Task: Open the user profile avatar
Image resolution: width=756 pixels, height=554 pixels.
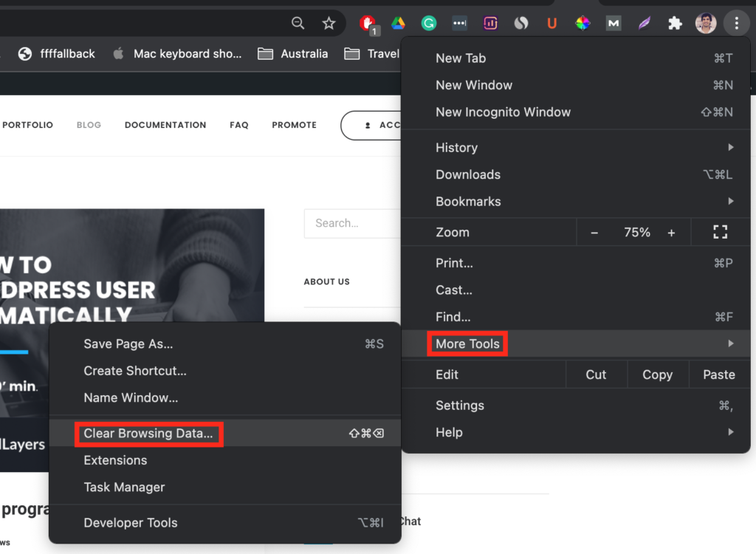Action: pos(706,23)
